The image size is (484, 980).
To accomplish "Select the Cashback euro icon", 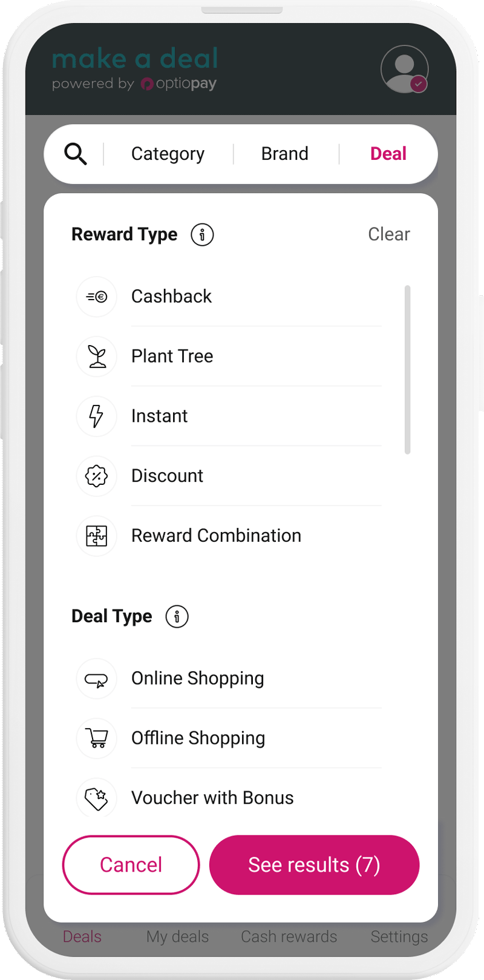I will click(x=96, y=297).
